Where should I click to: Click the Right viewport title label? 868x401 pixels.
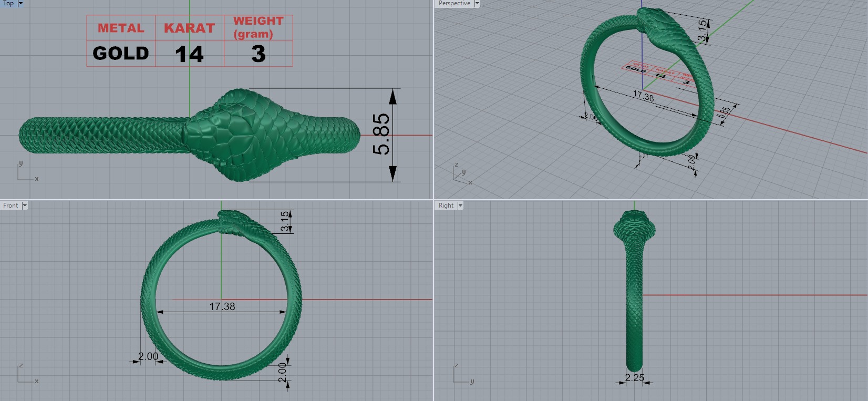(446, 205)
